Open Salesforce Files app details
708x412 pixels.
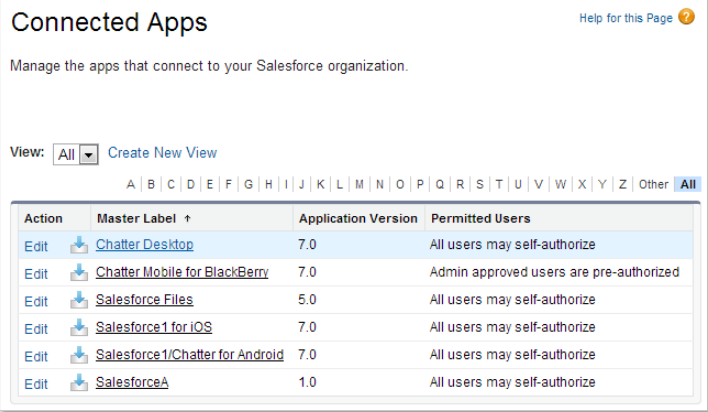(x=144, y=300)
